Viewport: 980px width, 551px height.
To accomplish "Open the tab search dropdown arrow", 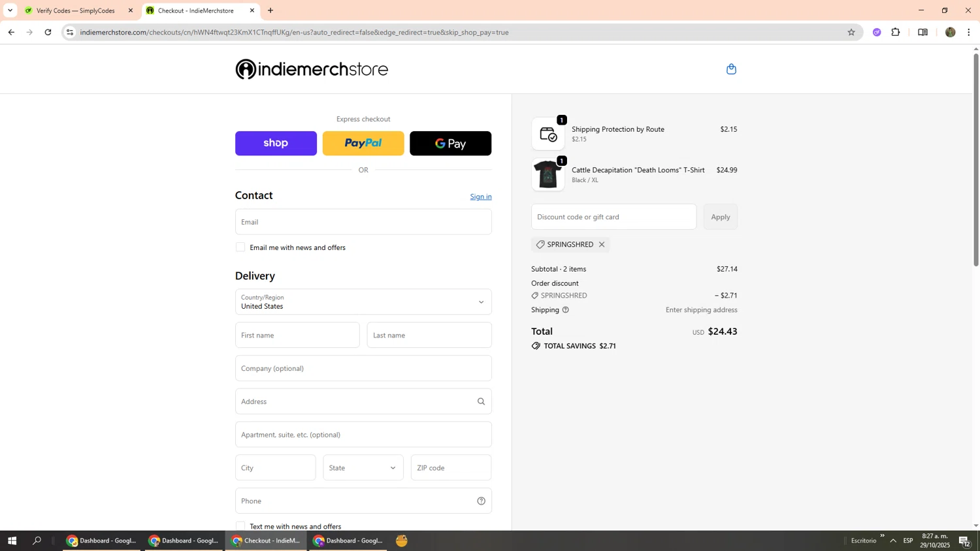I will [10, 10].
